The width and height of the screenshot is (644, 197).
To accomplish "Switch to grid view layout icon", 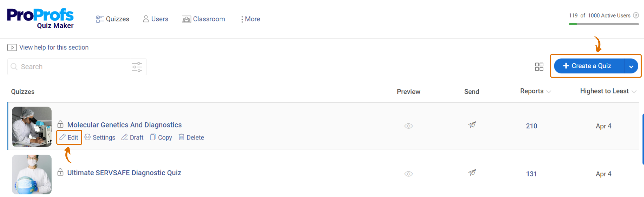I will click(539, 67).
